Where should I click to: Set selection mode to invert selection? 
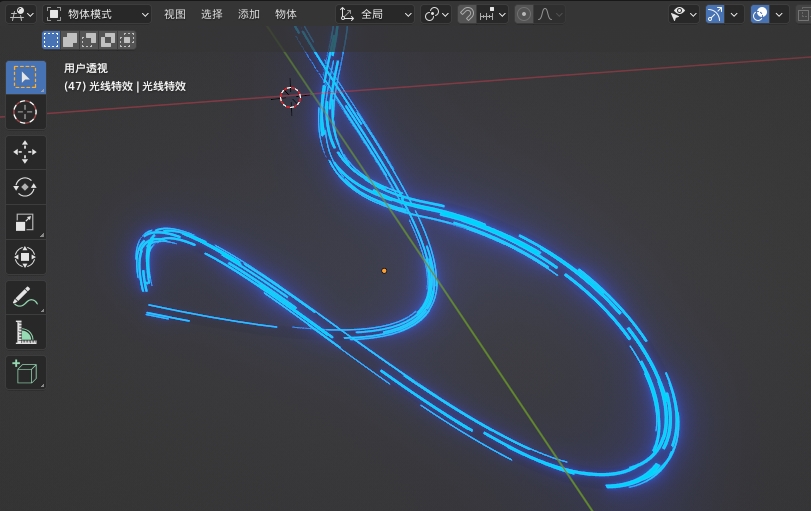[x=108, y=40]
